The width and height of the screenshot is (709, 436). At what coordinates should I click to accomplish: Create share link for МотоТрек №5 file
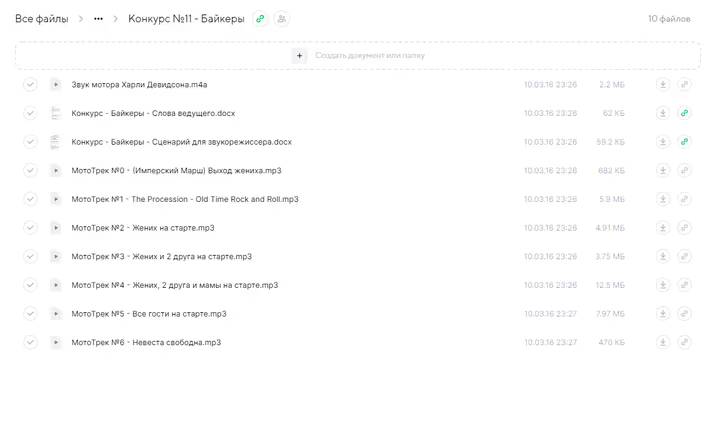[x=684, y=314]
